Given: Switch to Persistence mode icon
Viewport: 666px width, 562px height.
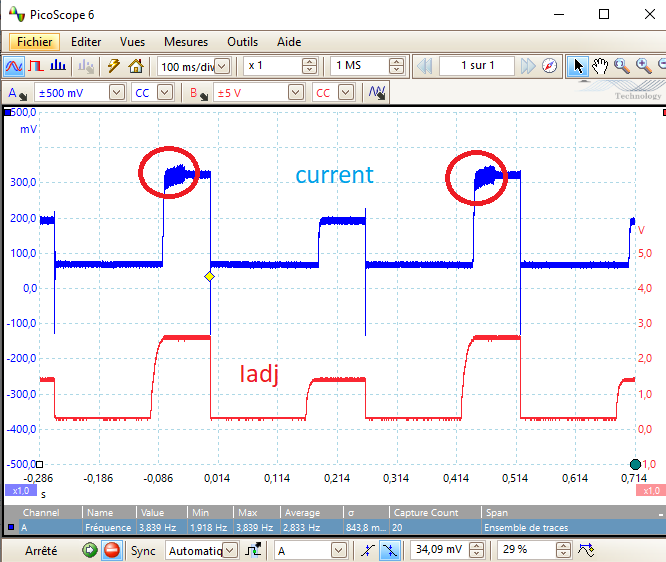Looking at the screenshot, I should [x=36, y=66].
